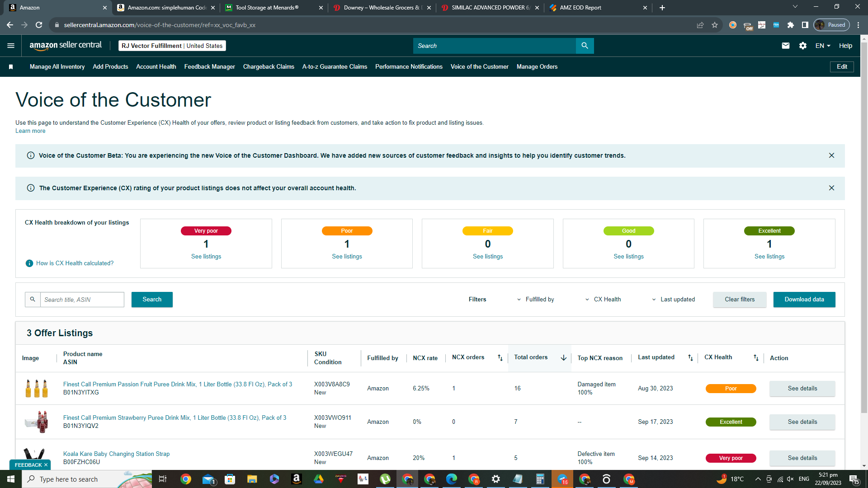Open A-to-z Guarantee Claims

click(x=335, y=67)
